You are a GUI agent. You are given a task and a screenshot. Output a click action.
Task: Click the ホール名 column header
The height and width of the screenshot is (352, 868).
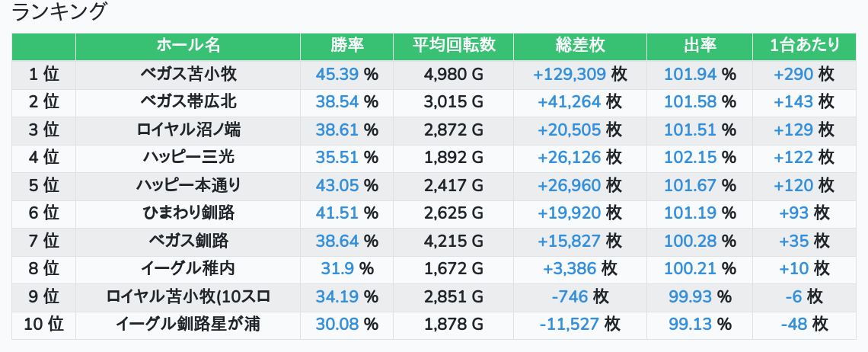click(x=188, y=46)
